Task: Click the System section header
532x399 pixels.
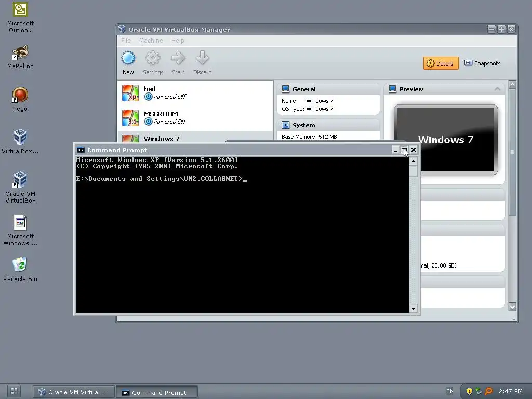Action: coord(328,125)
